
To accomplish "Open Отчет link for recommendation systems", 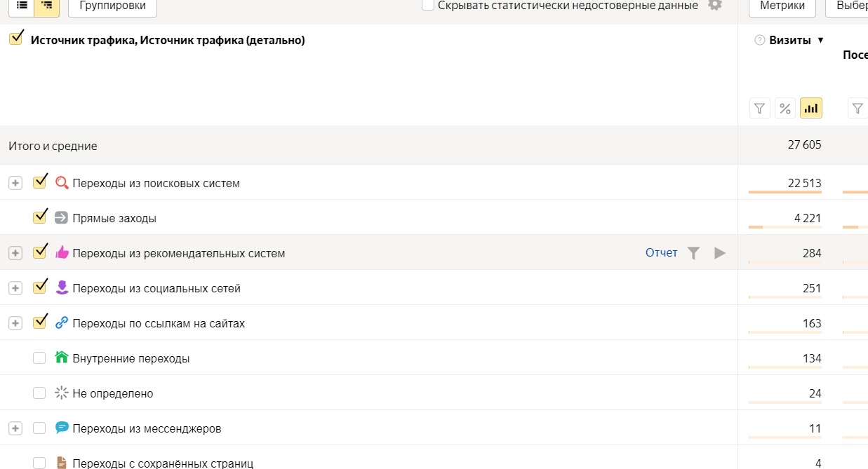I will pos(662,253).
